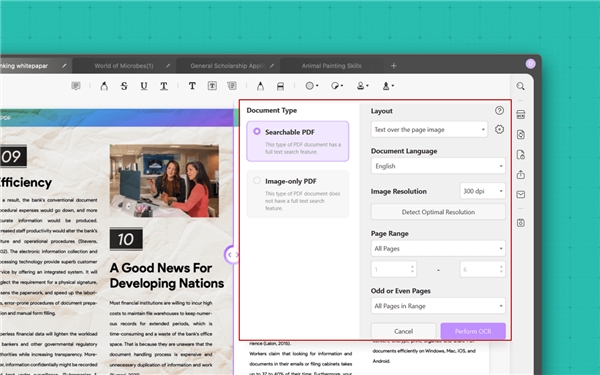
Task: Toggle the panel collapse arrow handle
Action: [x=232, y=254]
